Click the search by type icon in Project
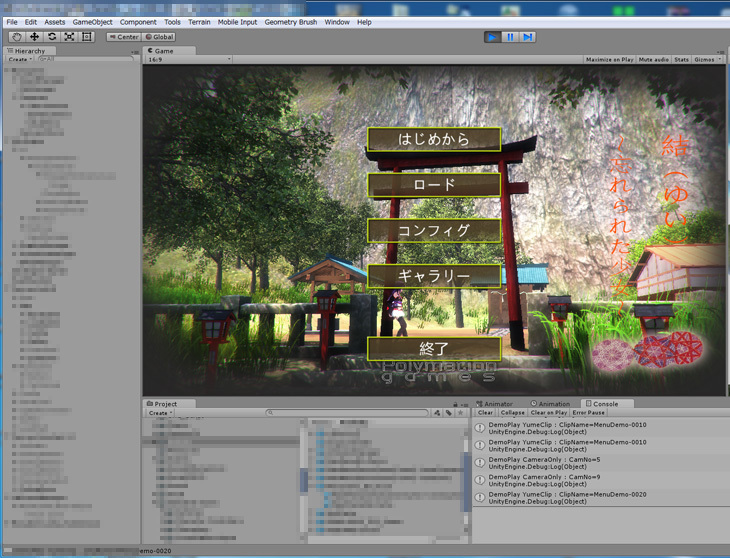The width and height of the screenshot is (730, 558). click(437, 413)
